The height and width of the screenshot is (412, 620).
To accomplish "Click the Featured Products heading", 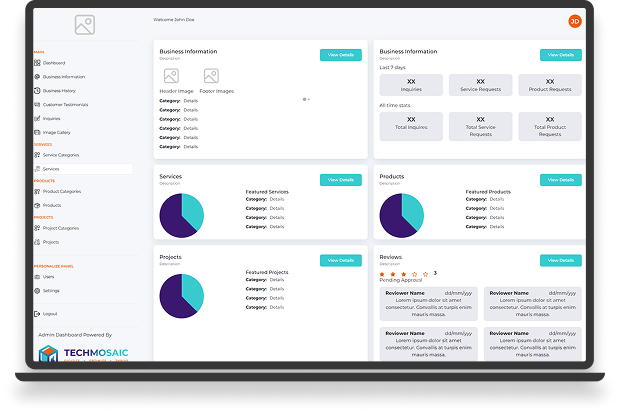I will 488,192.
